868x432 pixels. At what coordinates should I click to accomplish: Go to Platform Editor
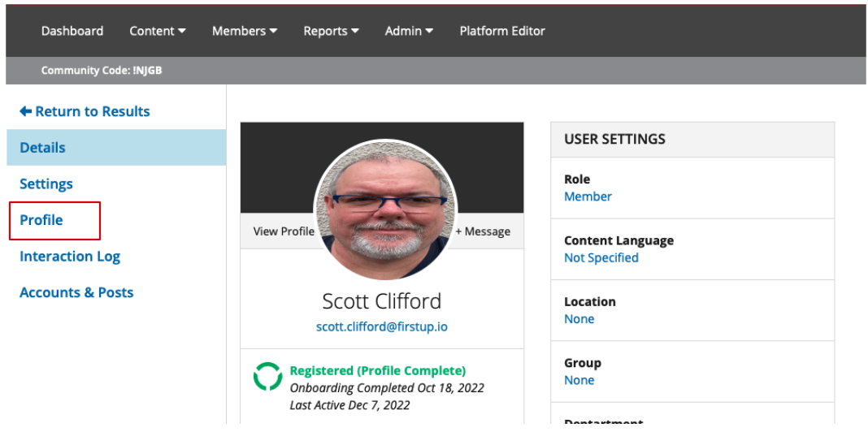pyautogui.click(x=502, y=31)
